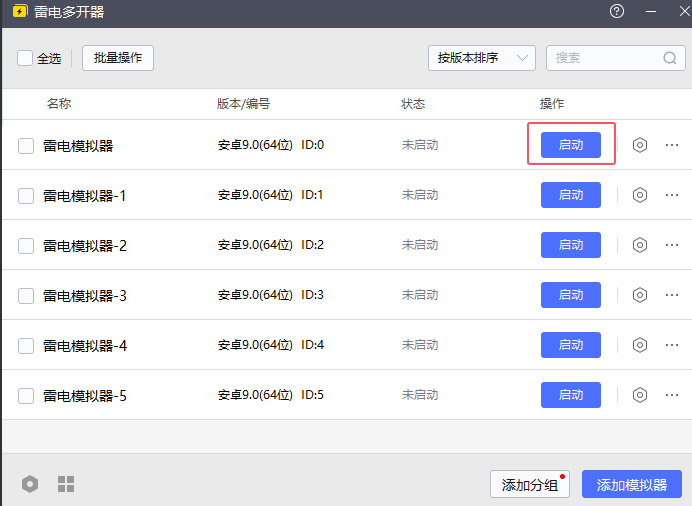This screenshot has width=692, height=506.
Task: Minimize the 雷电多开器 window
Action: point(651,11)
